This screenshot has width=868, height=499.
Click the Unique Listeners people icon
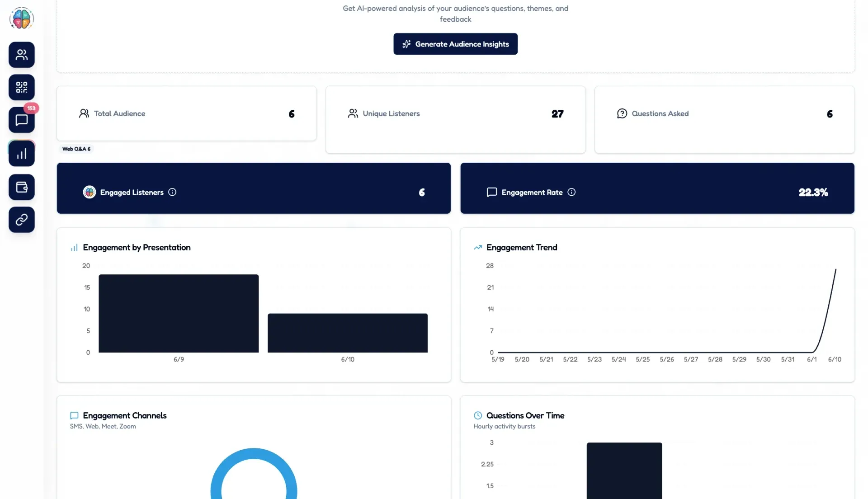coord(353,113)
